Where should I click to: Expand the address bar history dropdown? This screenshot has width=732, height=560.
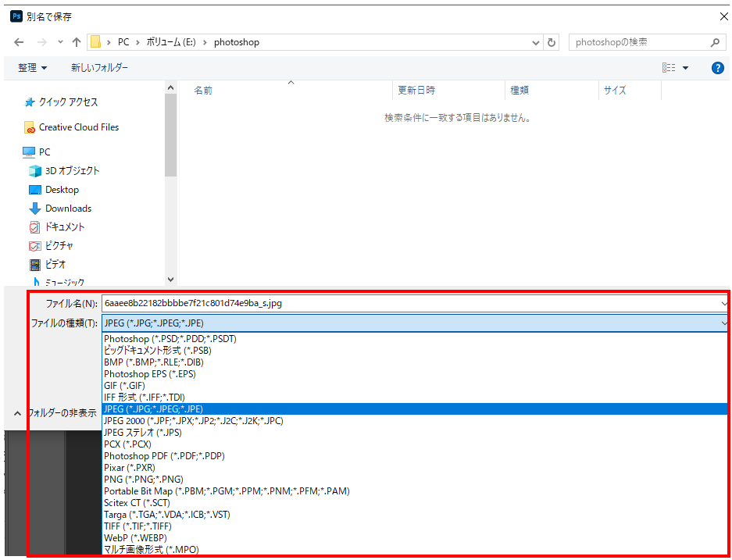(535, 42)
